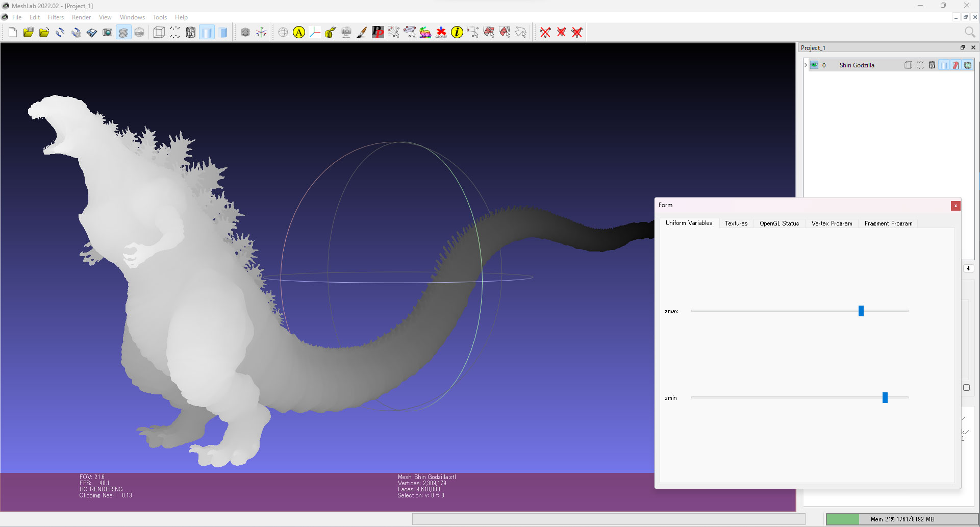Image resolution: width=980 pixels, height=527 pixels.
Task: Switch to the Vertex Program tab
Action: (x=832, y=223)
